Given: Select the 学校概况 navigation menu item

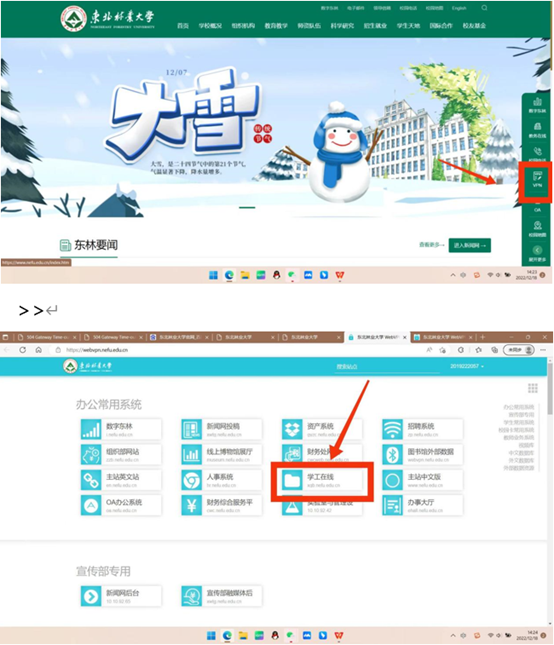Looking at the screenshot, I should [210, 26].
